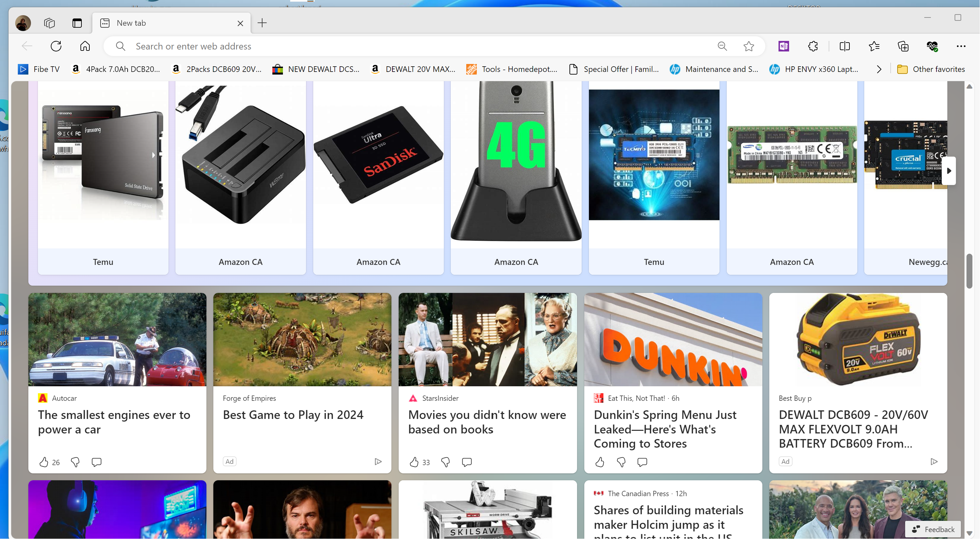
Task: Open the Browser essentials heart icon
Action: [x=932, y=46]
